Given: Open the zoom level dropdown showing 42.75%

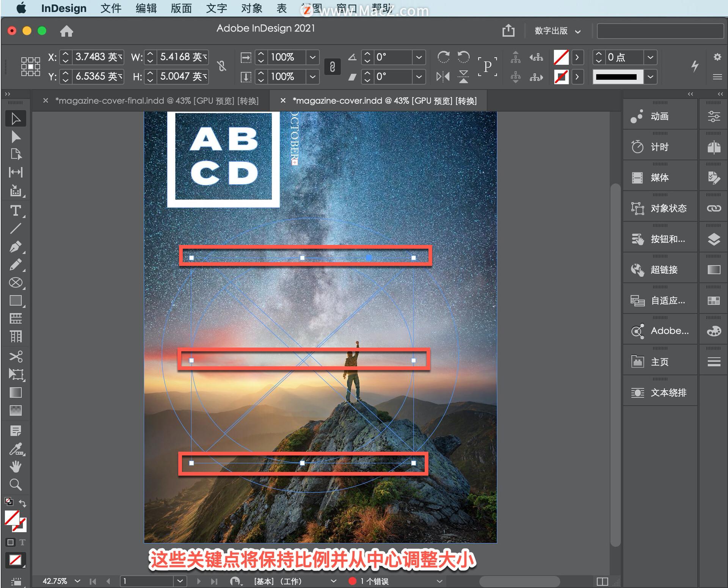Looking at the screenshot, I should click(x=77, y=581).
